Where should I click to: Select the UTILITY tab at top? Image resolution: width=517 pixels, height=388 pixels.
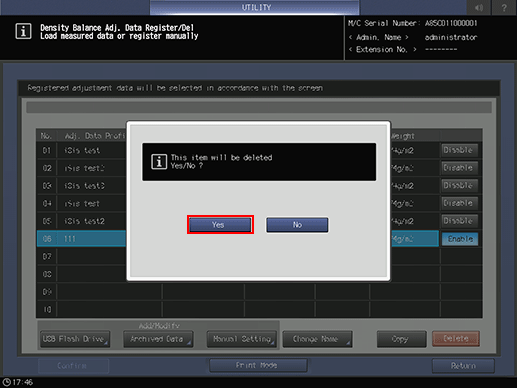[255, 7]
